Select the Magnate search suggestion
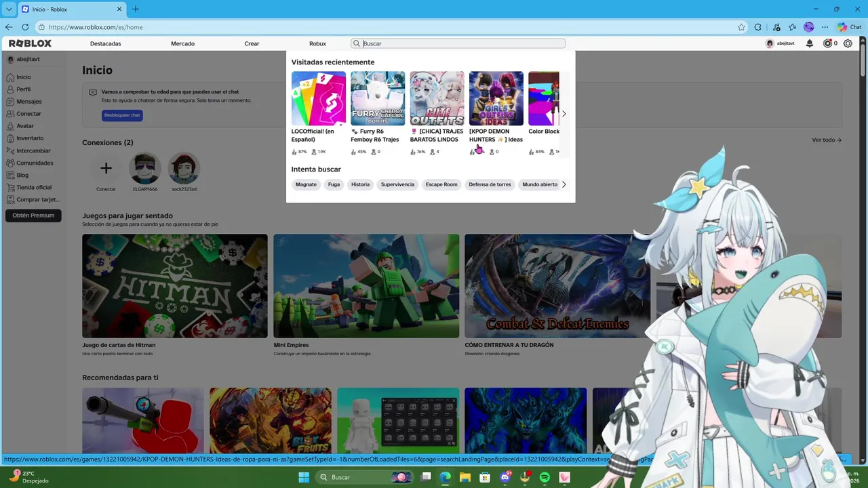Viewport: 868px width, 488px height. click(x=306, y=184)
